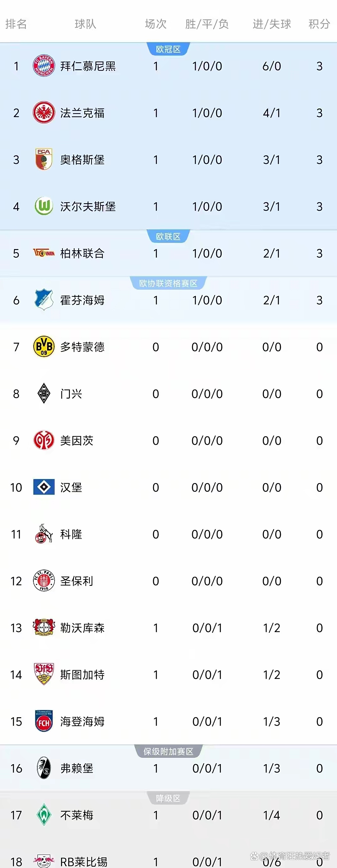Tap the VfB Stuttgart shield logo

tap(44, 674)
